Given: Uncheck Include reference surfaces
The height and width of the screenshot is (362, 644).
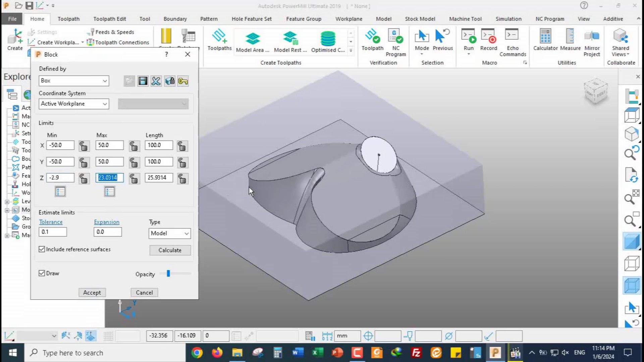Looking at the screenshot, I should [x=42, y=249].
